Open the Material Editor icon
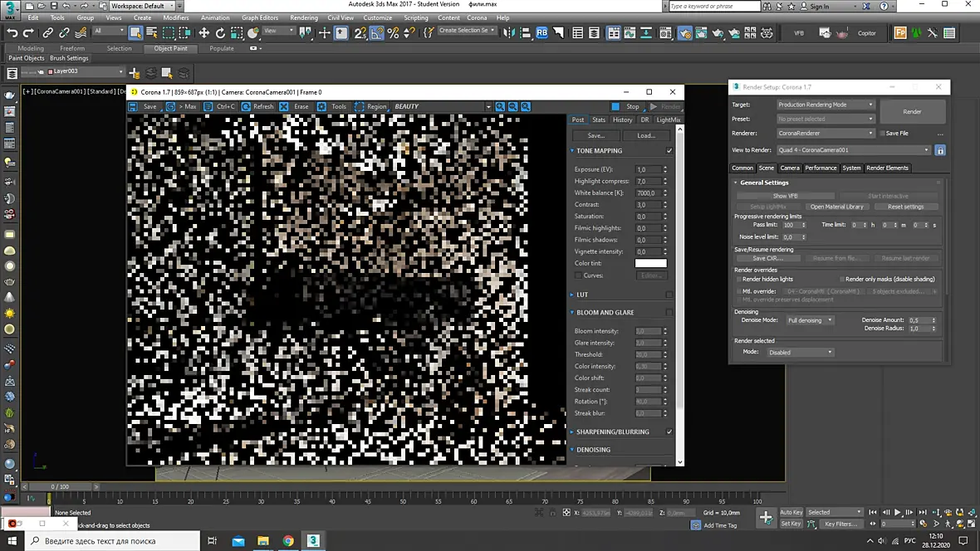This screenshot has height=551, width=980. [665, 32]
